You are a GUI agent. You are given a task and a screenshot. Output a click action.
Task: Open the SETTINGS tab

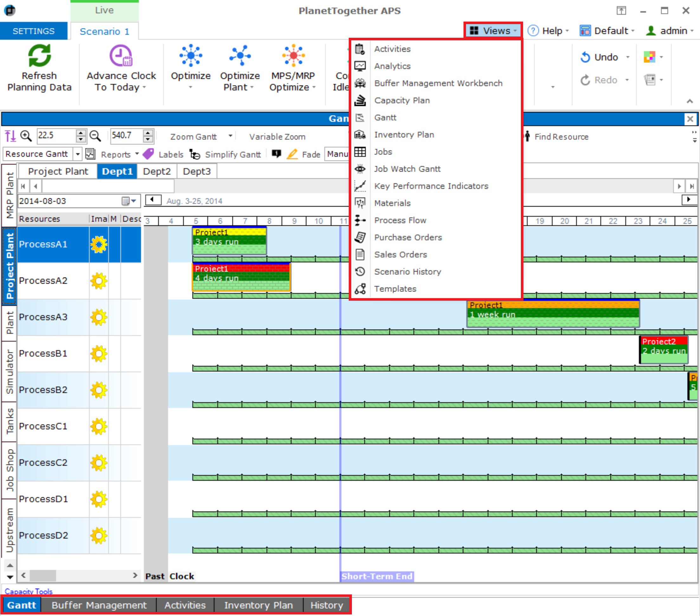coord(34,31)
